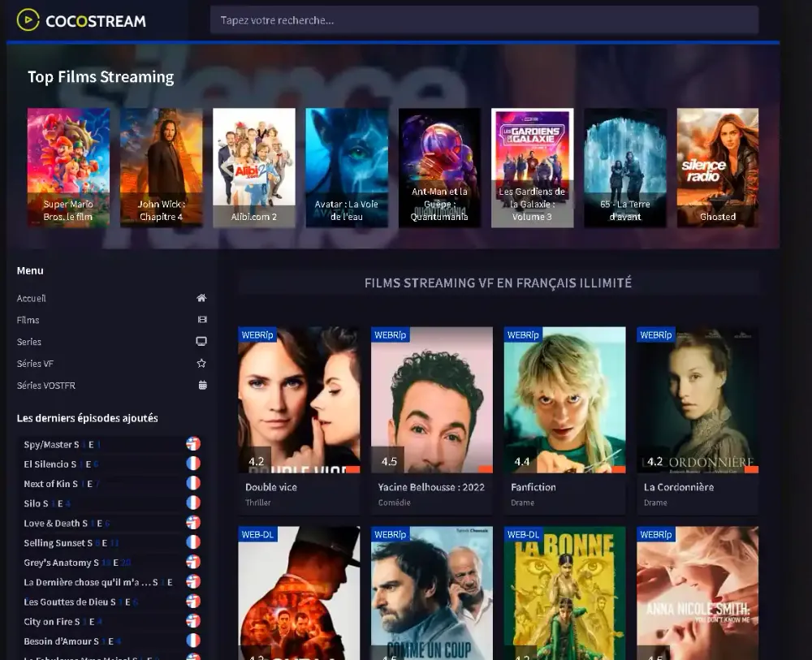Click the French flag icon beside Silo
Screen dimensions: 812x660
(192, 503)
